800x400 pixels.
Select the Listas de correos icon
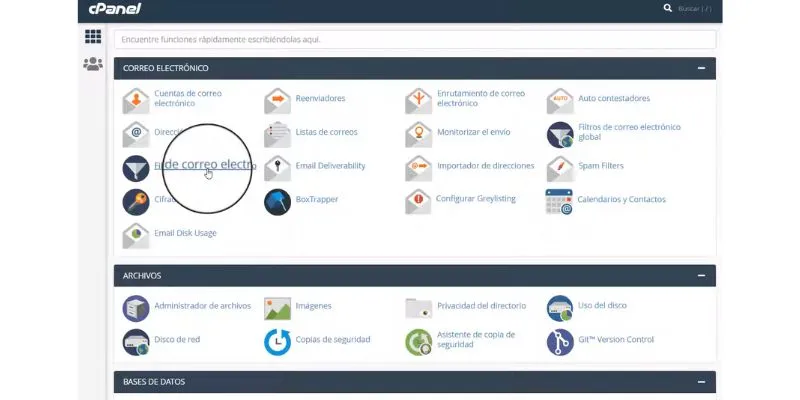[278, 135]
